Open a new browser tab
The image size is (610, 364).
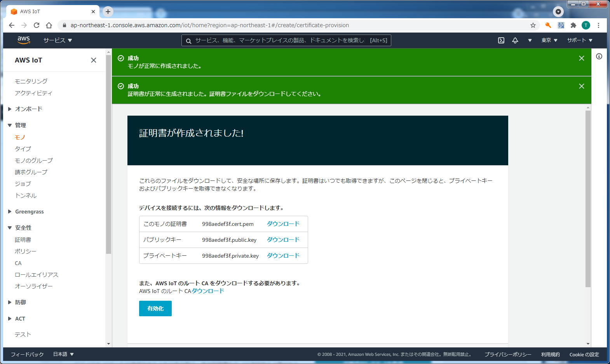(x=108, y=12)
